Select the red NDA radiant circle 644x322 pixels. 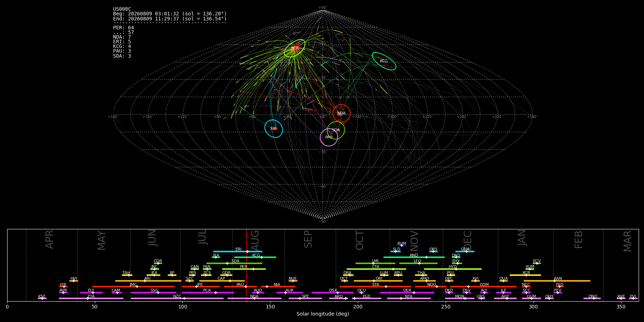tap(342, 113)
